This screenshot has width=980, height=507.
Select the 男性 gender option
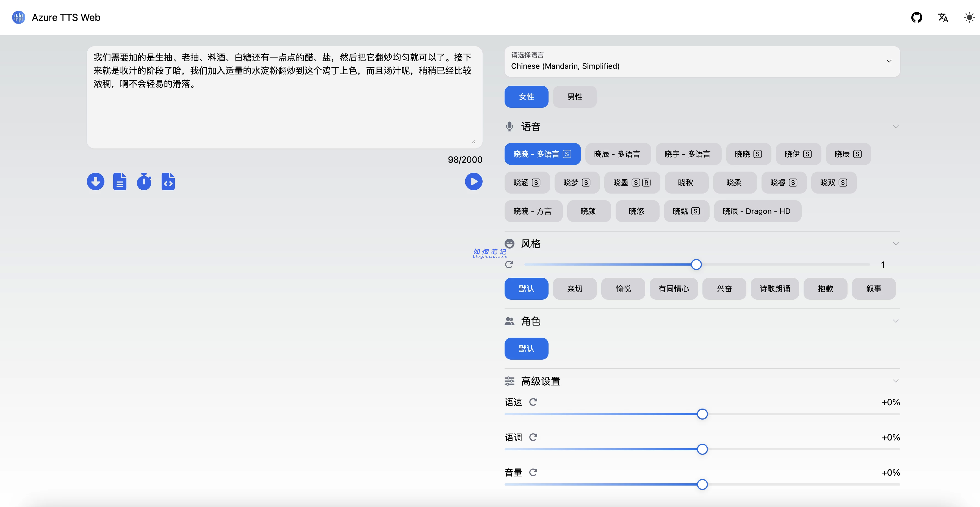574,97
